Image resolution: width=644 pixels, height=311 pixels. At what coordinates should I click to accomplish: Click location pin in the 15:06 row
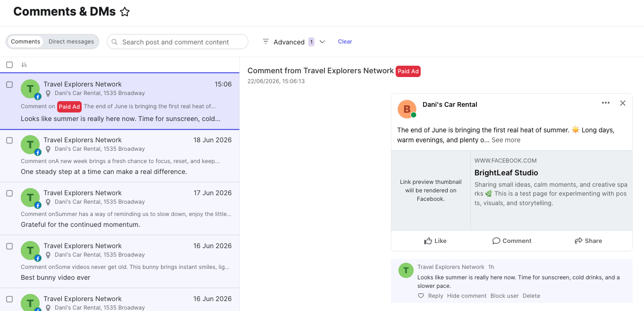48,94
